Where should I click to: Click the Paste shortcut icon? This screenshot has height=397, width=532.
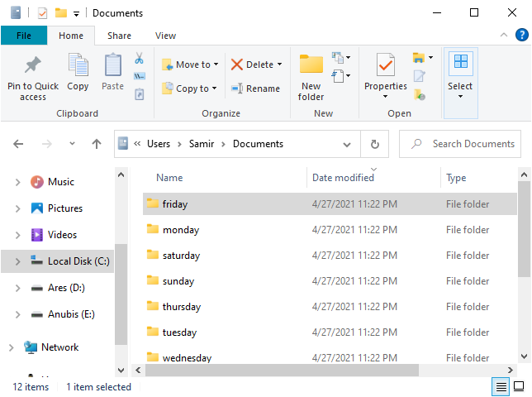140,94
